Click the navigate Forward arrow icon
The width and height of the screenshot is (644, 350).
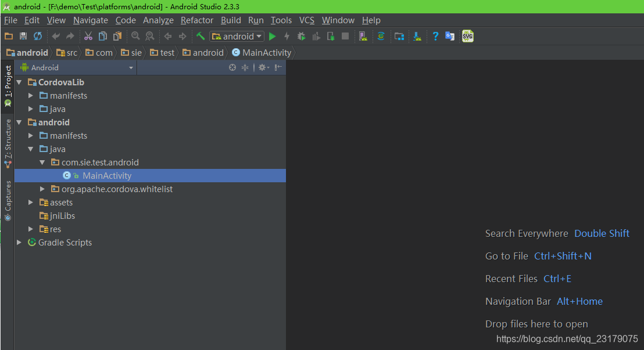point(183,37)
